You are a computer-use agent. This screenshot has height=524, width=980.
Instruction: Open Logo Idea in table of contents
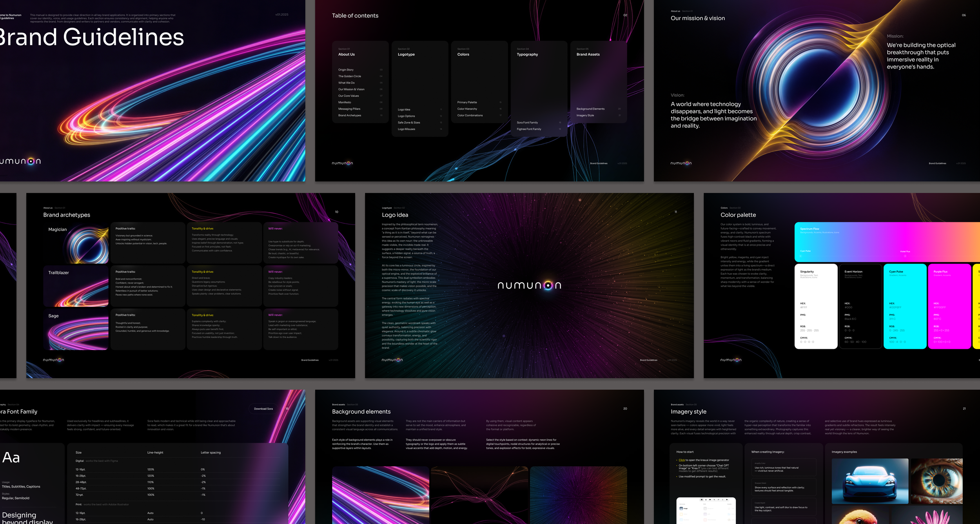404,110
